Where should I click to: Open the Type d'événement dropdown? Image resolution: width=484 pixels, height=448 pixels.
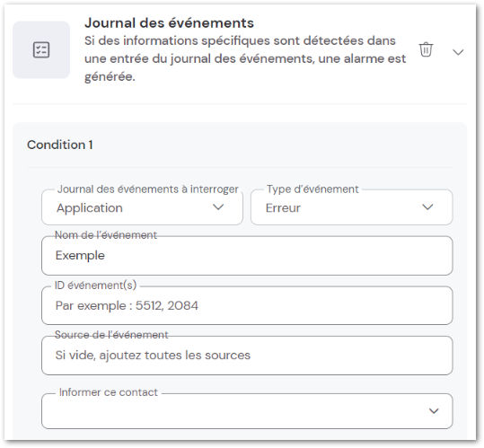[x=352, y=207]
